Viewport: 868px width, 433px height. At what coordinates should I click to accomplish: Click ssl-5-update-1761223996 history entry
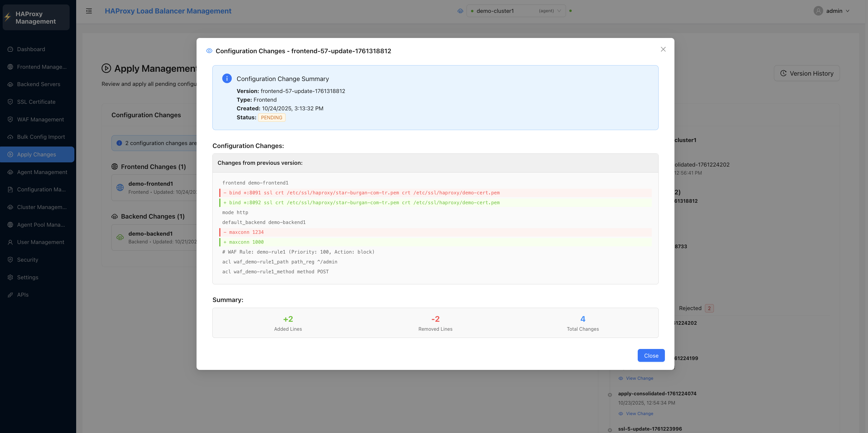[x=650, y=429]
